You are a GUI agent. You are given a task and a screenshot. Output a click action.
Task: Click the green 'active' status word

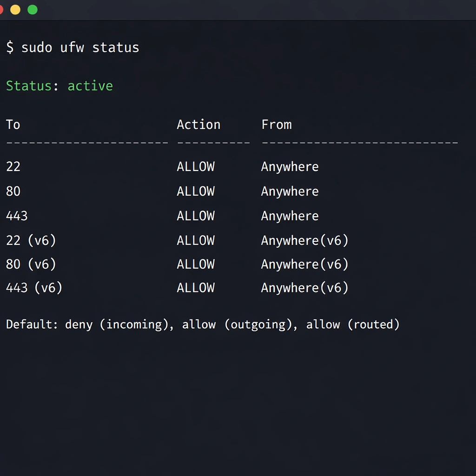90,86
